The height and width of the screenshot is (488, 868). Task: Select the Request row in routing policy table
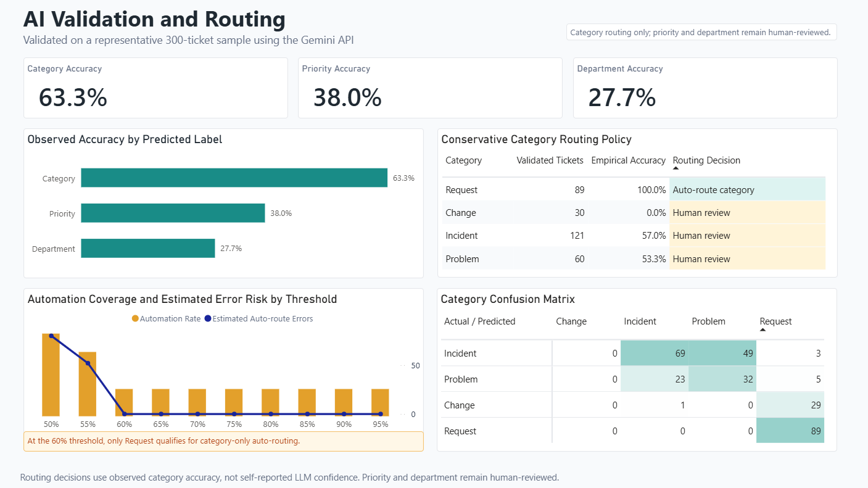pyautogui.click(x=634, y=190)
